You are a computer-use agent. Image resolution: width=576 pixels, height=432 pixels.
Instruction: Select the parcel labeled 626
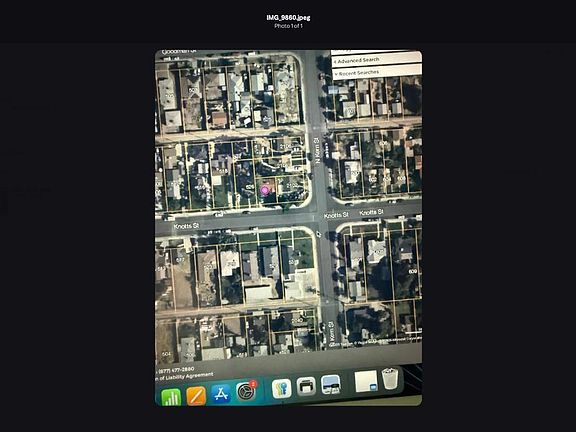pyautogui.click(x=250, y=187)
